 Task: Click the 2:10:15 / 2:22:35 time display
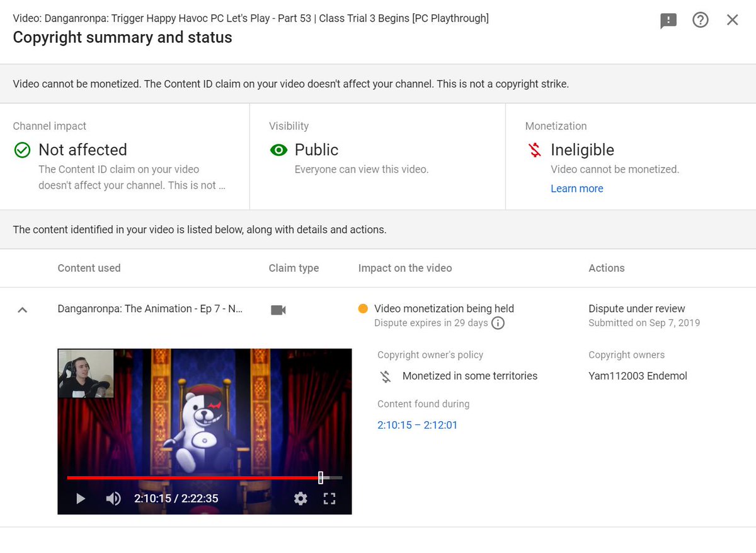tap(176, 499)
